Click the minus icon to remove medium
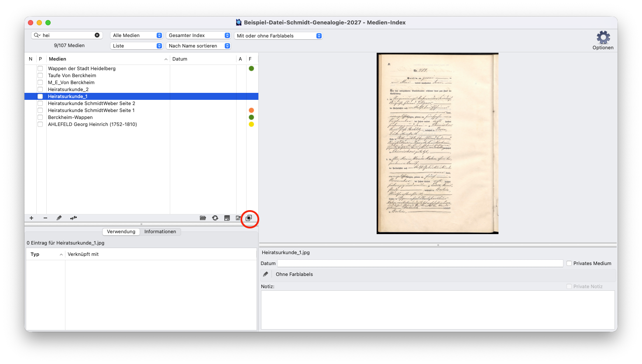The image size is (642, 364). coord(45,218)
